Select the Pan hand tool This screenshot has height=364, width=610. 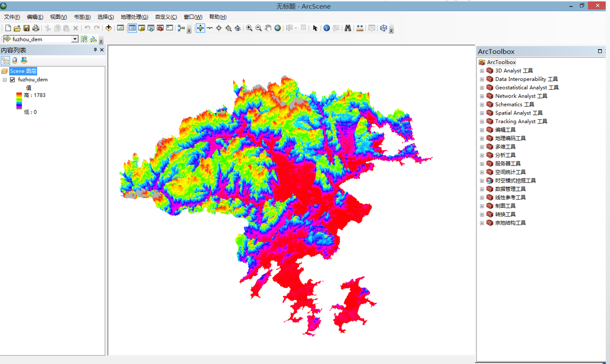click(268, 28)
